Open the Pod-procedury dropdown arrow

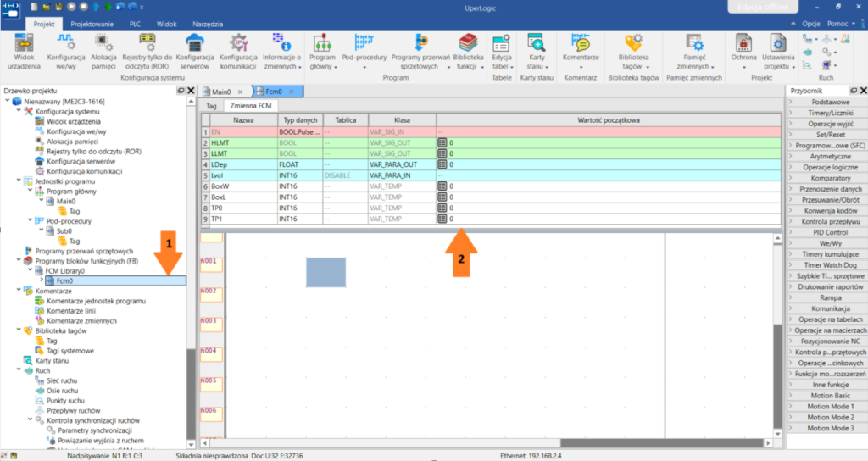pyautogui.click(x=364, y=67)
